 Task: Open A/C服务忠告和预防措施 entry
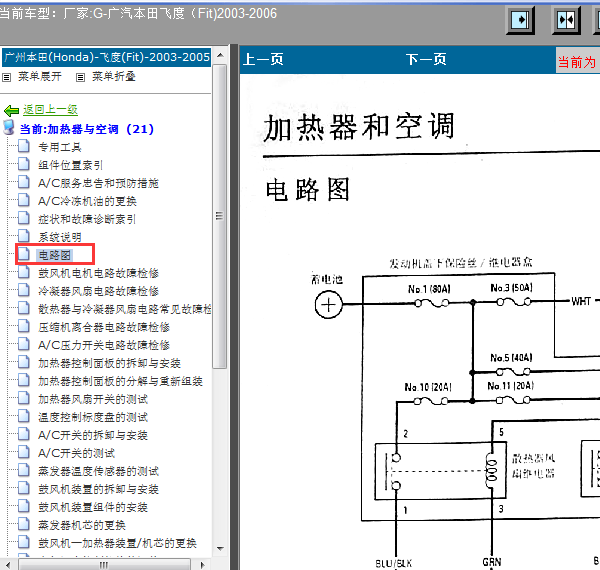click(98, 183)
